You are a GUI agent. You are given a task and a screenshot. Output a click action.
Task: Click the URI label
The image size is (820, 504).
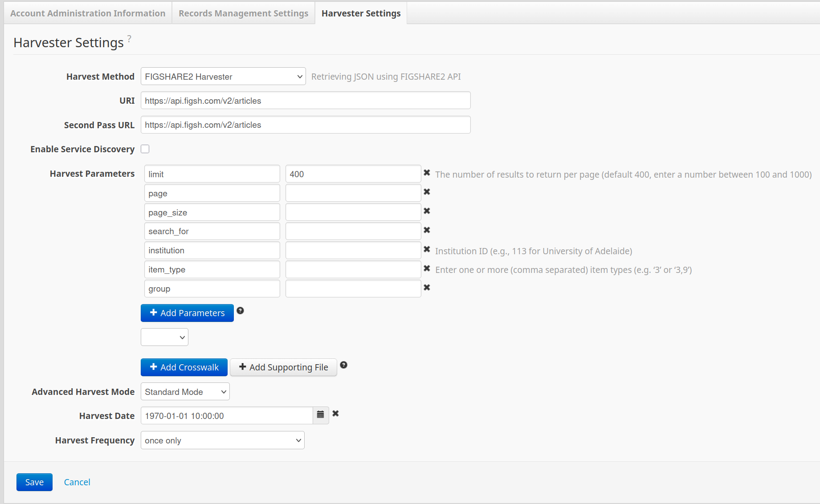(127, 101)
